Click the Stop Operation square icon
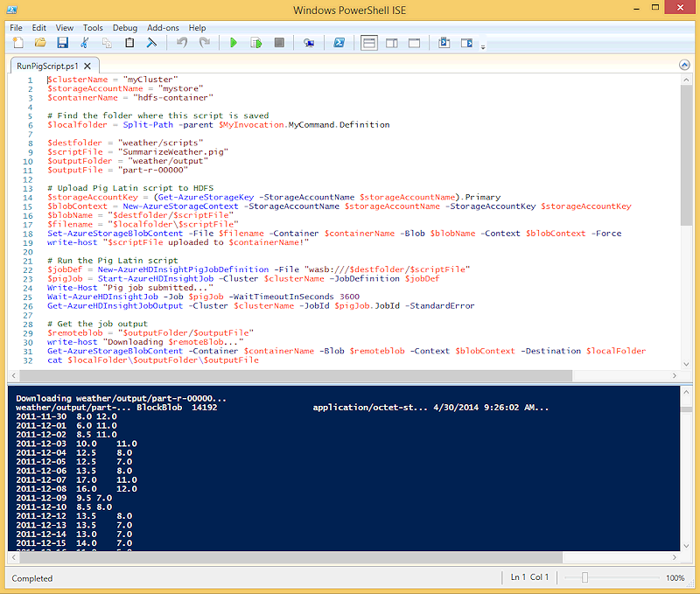This screenshot has width=700, height=594. [279, 42]
